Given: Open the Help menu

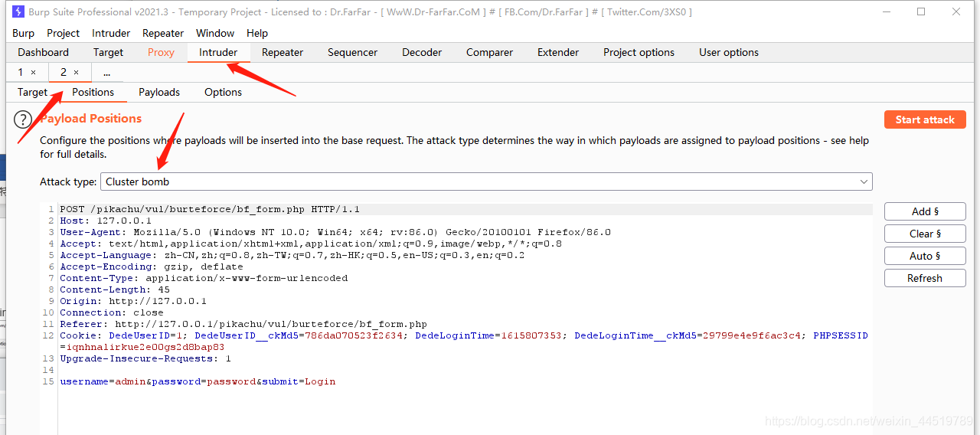Looking at the screenshot, I should (257, 33).
